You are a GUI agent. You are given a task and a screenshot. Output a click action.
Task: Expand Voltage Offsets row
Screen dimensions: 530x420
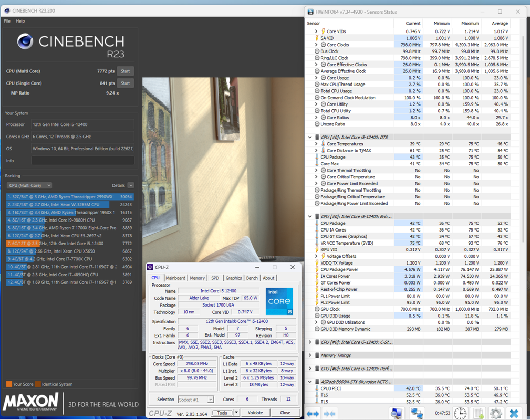316,256
